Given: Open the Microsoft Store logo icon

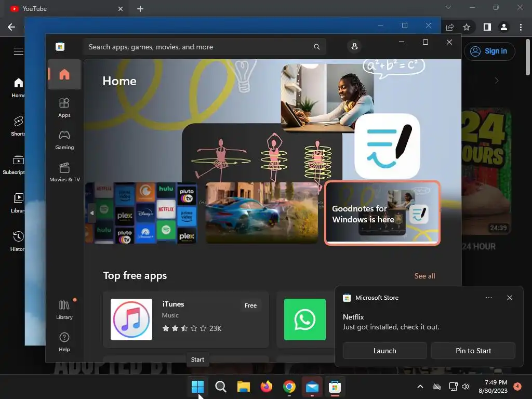Looking at the screenshot, I should [x=60, y=47].
